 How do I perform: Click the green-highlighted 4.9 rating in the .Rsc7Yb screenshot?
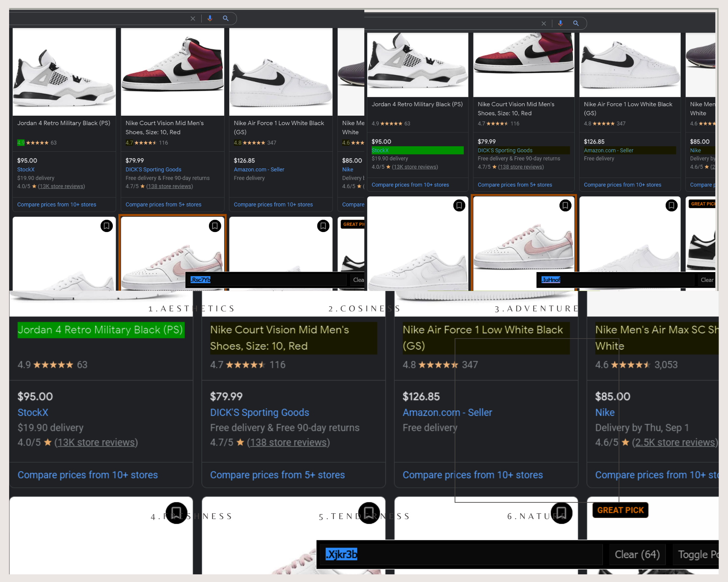[21, 143]
